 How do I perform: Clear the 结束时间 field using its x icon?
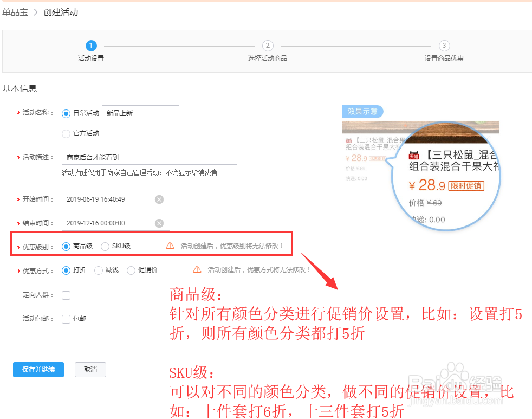click(159, 223)
